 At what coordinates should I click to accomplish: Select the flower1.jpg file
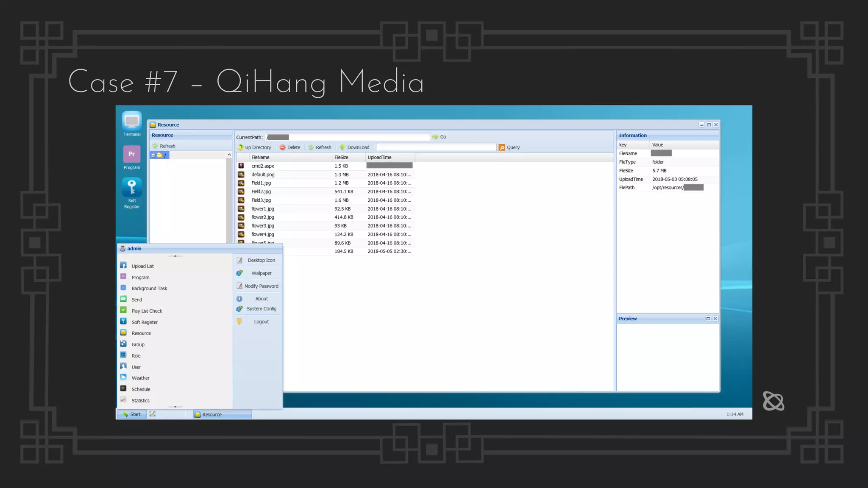pyautogui.click(x=325, y=209)
